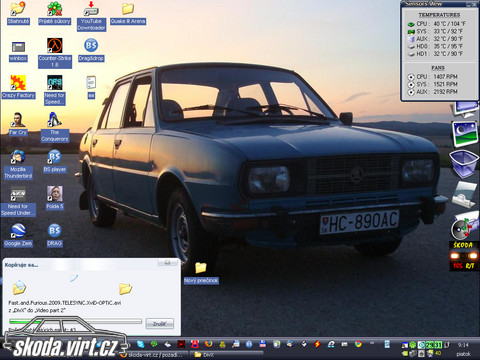Switch to the skoda-virt.cz taskbar button
This screenshot has height=360, width=480.
[154, 355]
